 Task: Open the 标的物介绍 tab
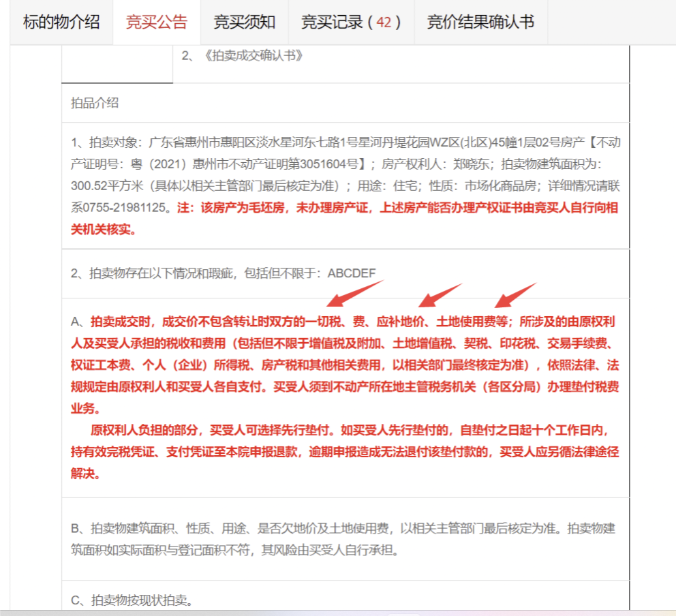pyautogui.click(x=61, y=22)
